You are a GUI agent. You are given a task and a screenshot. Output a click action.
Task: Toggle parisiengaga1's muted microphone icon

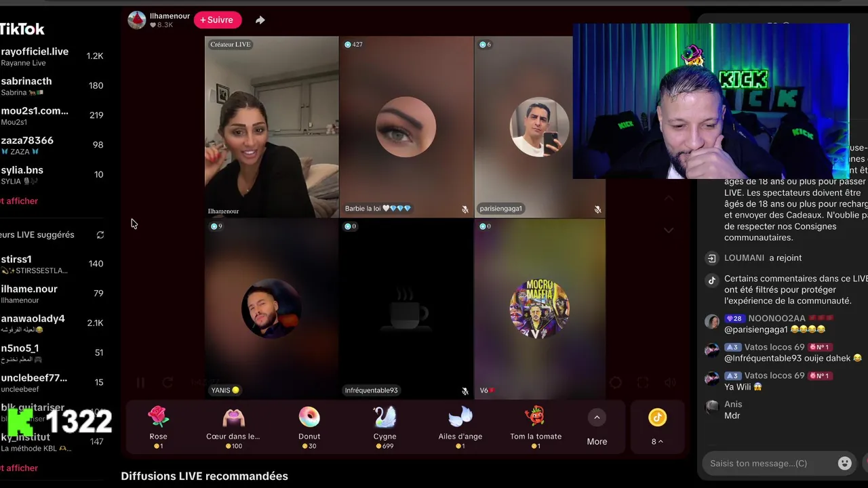[597, 209]
